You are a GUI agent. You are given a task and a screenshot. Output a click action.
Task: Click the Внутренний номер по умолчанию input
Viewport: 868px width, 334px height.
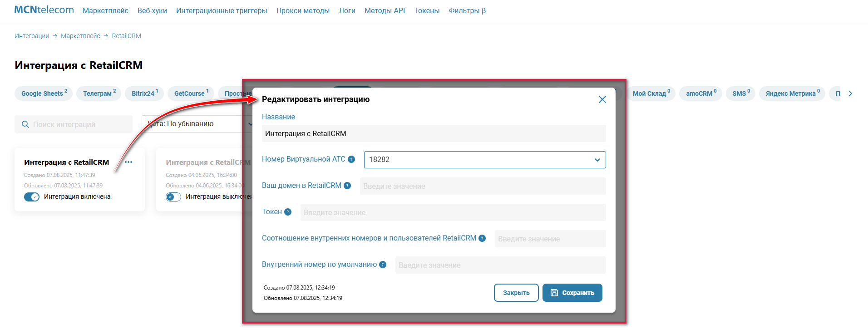coord(501,265)
